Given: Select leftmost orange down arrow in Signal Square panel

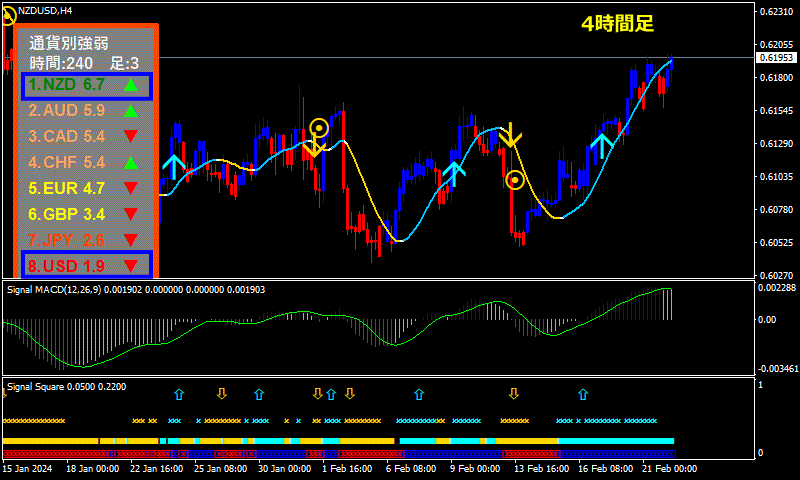Looking at the screenshot, I should coord(222,394).
